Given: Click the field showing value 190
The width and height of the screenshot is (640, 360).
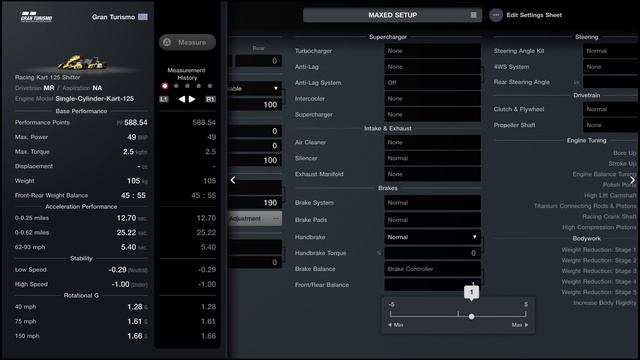Looking at the screenshot, I should (255, 203).
